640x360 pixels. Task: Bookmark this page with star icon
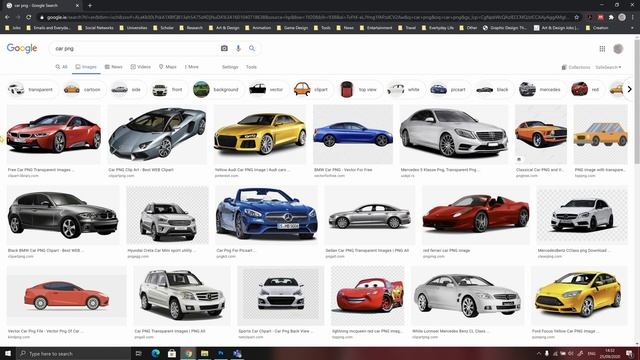(x=577, y=17)
